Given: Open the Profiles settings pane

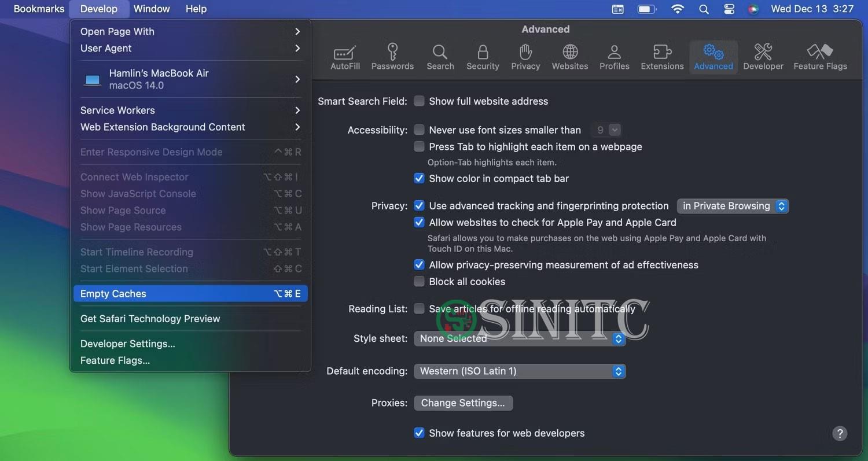Looking at the screenshot, I should (615, 57).
